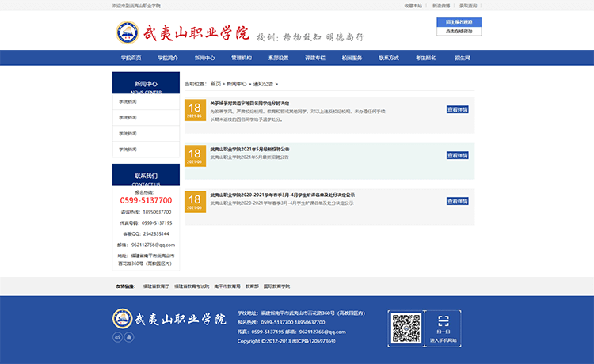
Task: Open 收藏本站 link at top right
Action: [x=413, y=6]
